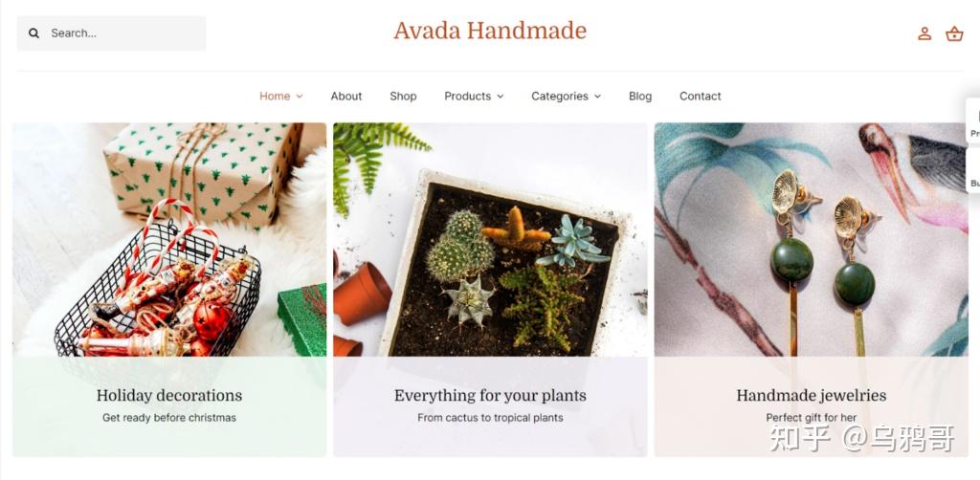Expand the Categories dropdown arrow
The height and width of the screenshot is (480, 980).
click(597, 97)
